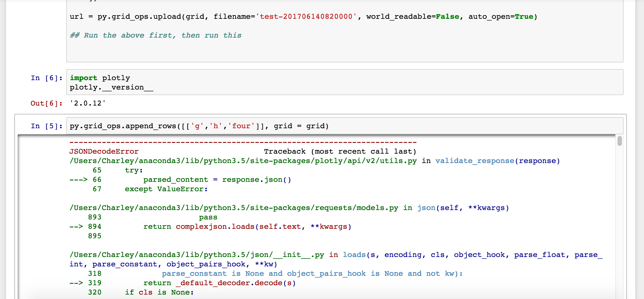The image size is (644, 299).
Task: Click the 'Out[6]:' prompt label
Action: click(47, 103)
